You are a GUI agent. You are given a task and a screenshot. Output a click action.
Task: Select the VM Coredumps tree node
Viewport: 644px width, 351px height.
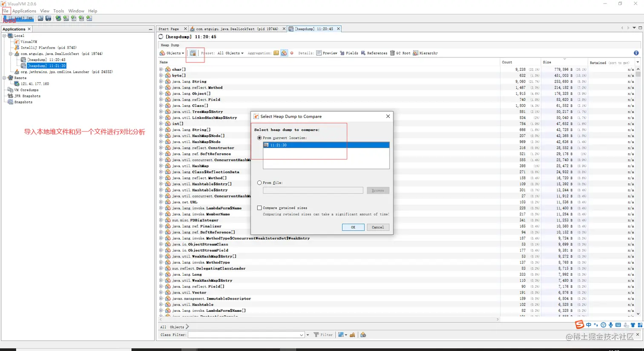pos(26,90)
